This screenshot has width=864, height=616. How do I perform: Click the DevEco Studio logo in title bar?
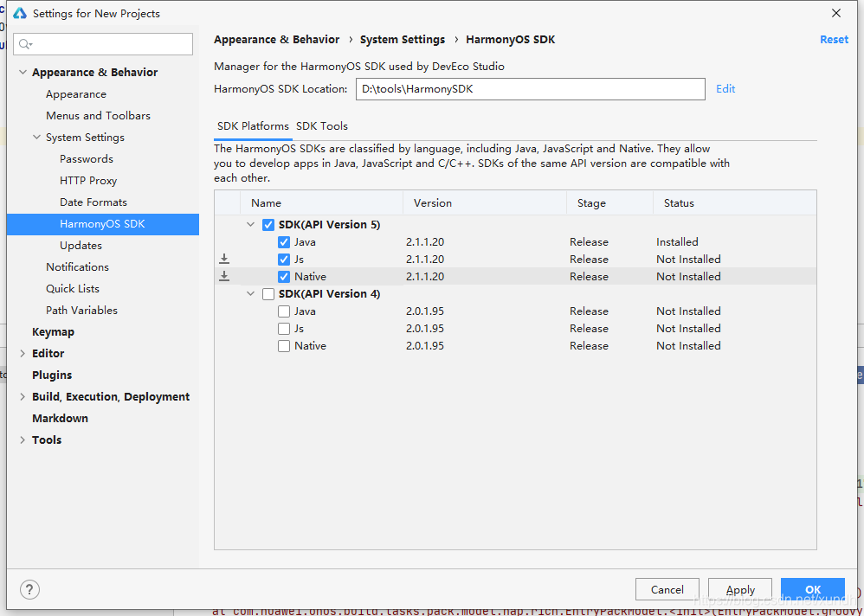tap(20, 13)
